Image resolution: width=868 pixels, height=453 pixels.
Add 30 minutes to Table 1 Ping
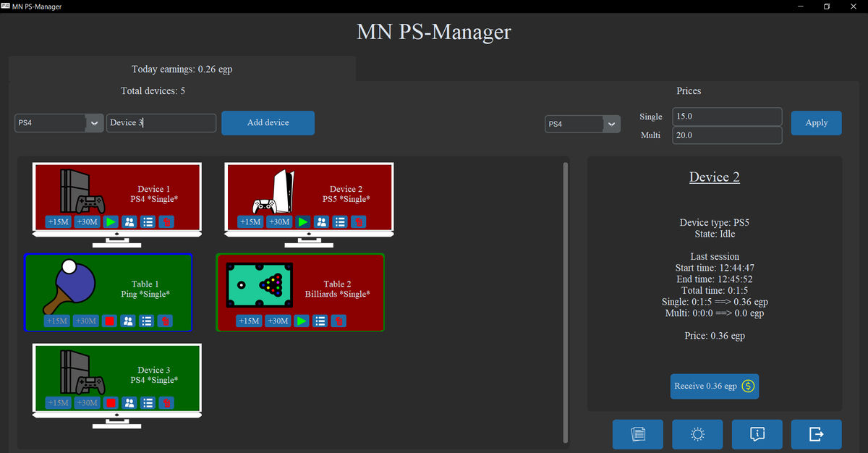86,321
